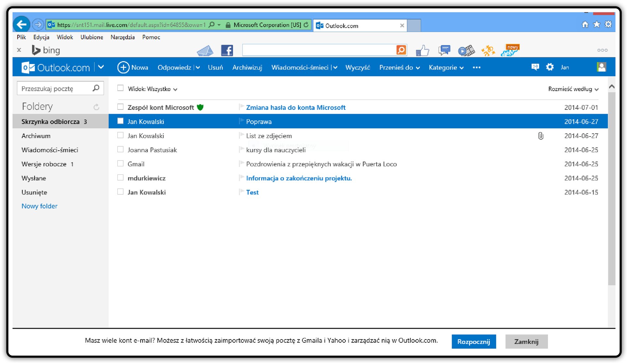Click the mail envelope icon in Bing toolbar
This screenshot has width=628, height=364.
click(205, 51)
